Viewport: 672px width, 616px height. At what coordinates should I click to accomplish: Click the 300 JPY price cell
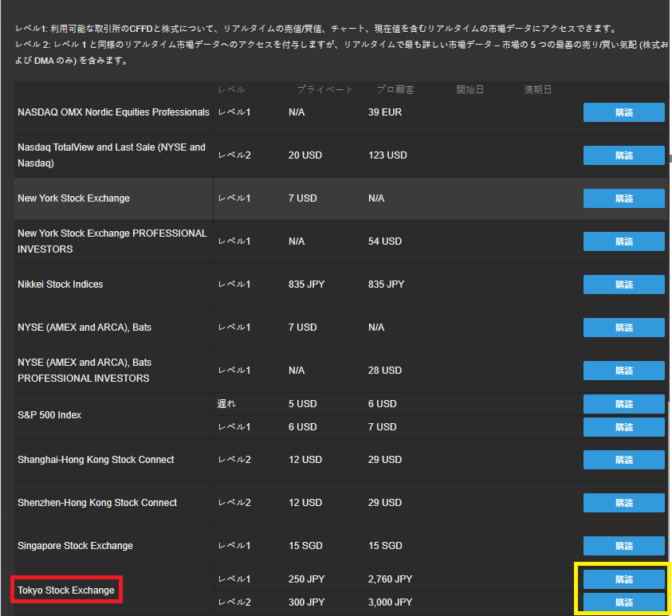306,602
